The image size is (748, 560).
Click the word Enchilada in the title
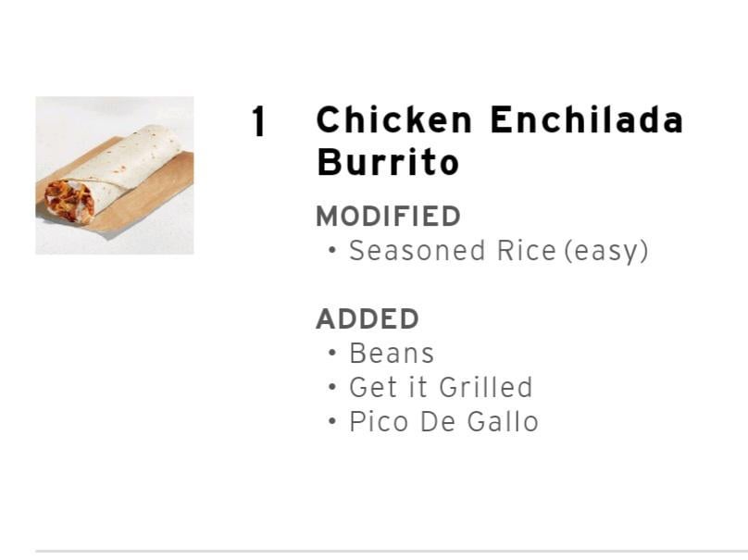pyautogui.click(x=587, y=120)
